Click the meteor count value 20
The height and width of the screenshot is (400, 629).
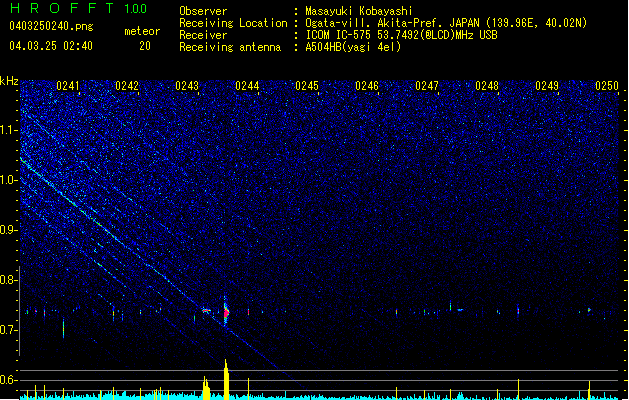[145, 46]
